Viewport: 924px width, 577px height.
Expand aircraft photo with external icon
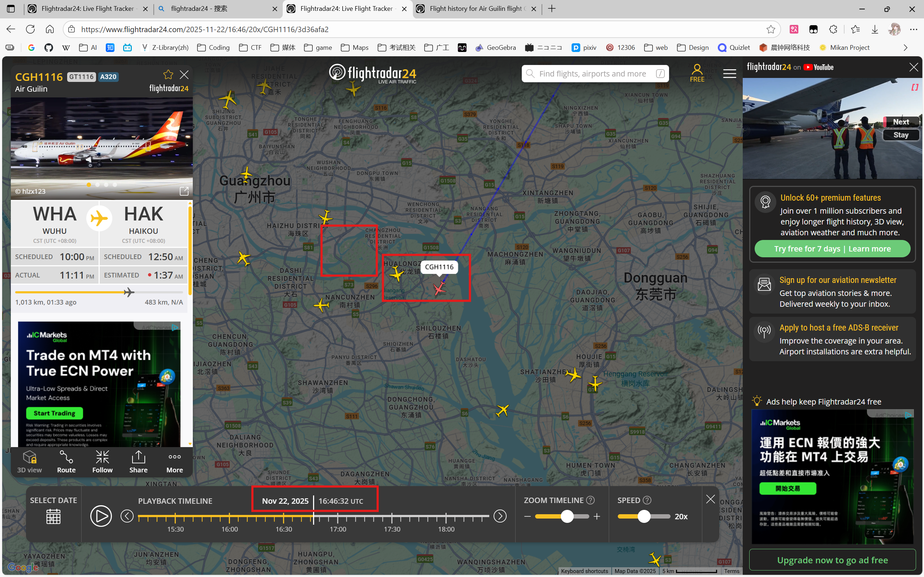click(184, 191)
